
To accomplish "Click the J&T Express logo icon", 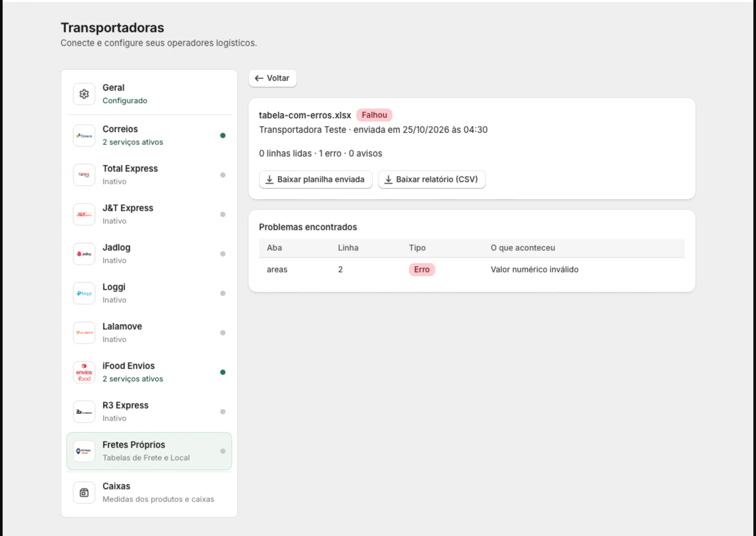I will tap(84, 214).
